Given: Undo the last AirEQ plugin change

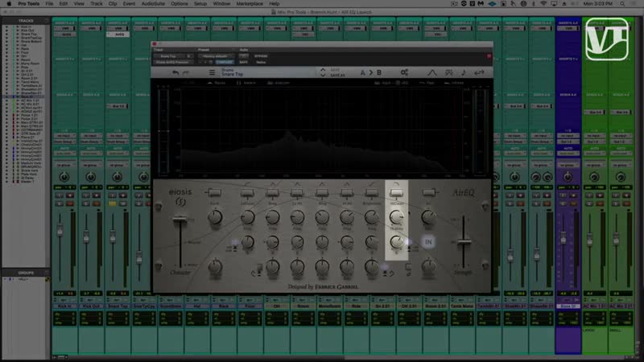Looking at the screenshot, I should pyautogui.click(x=175, y=72).
